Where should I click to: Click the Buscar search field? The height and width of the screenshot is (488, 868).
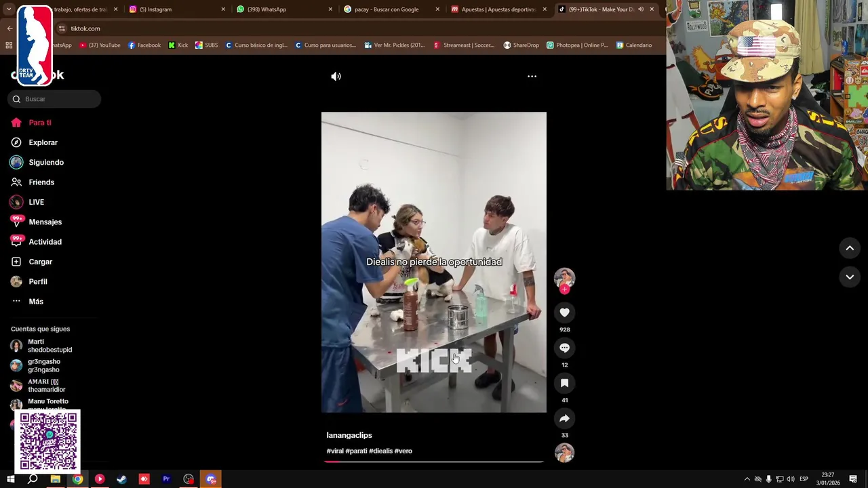(54, 99)
